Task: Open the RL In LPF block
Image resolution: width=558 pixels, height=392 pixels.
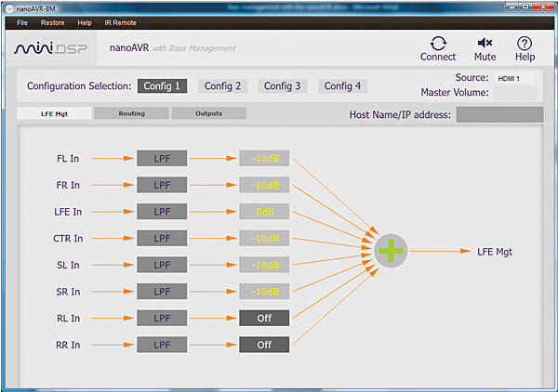Action: pos(162,319)
